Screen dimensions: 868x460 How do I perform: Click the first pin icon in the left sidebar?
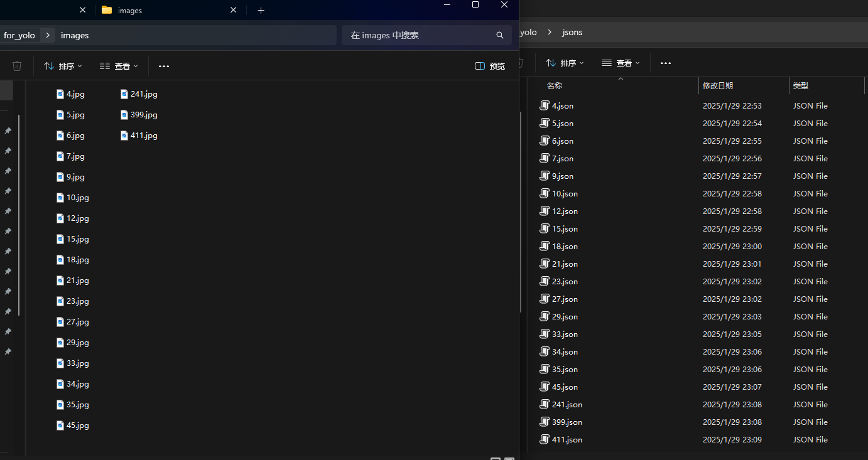tap(8, 131)
